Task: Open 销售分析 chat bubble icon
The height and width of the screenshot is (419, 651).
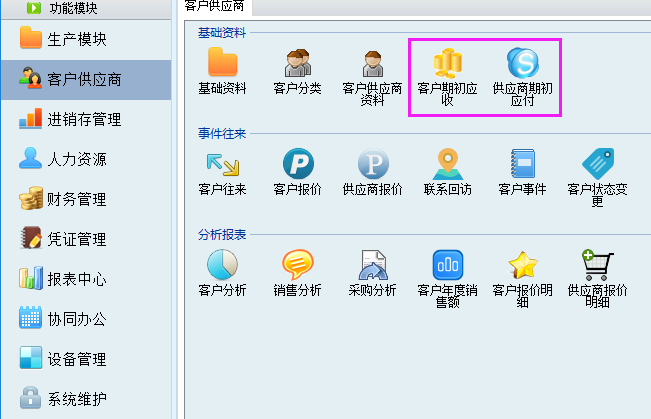Action: point(297,265)
